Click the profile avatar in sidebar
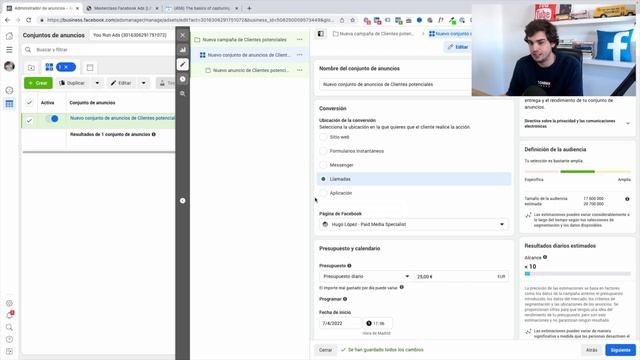 [9, 66]
